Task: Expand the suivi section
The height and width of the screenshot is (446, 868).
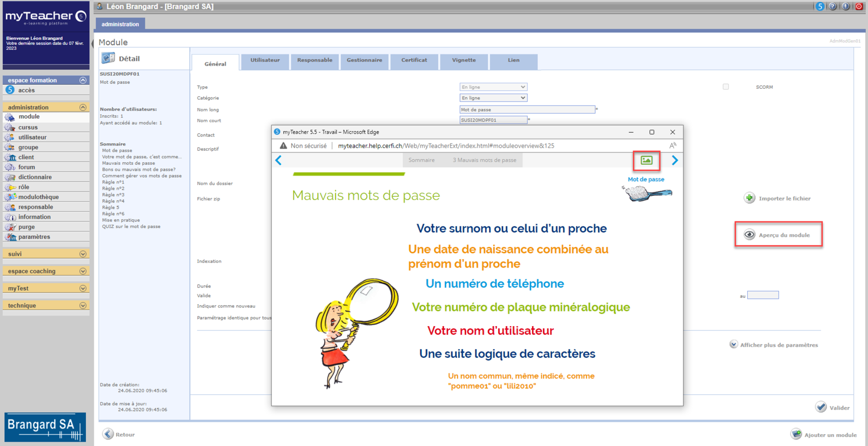Action: tap(82, 254)
